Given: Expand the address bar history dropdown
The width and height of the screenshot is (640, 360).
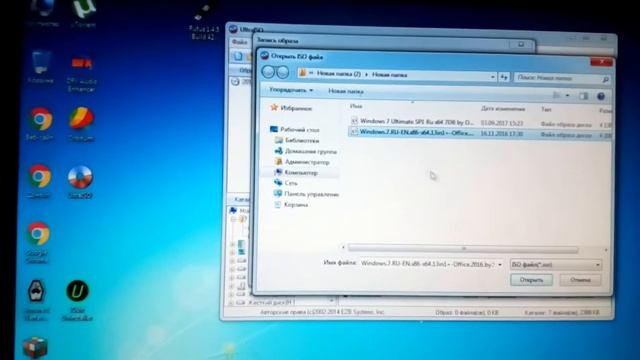Looking at the screenshot, I should tap(493, 76).
